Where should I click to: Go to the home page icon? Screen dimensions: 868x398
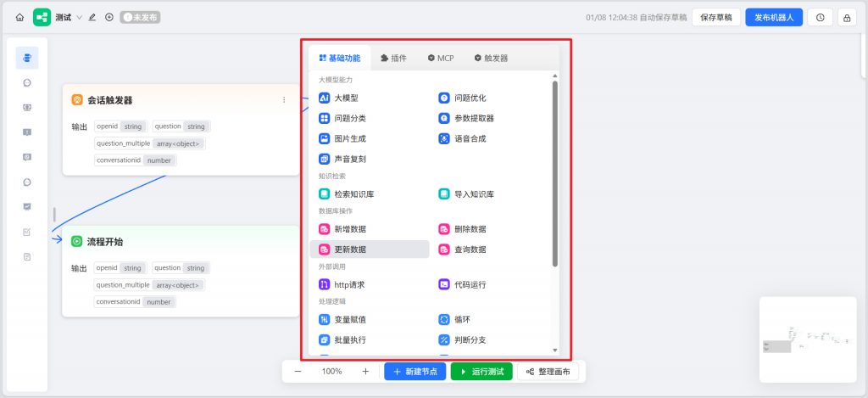[x=20, y=17]
